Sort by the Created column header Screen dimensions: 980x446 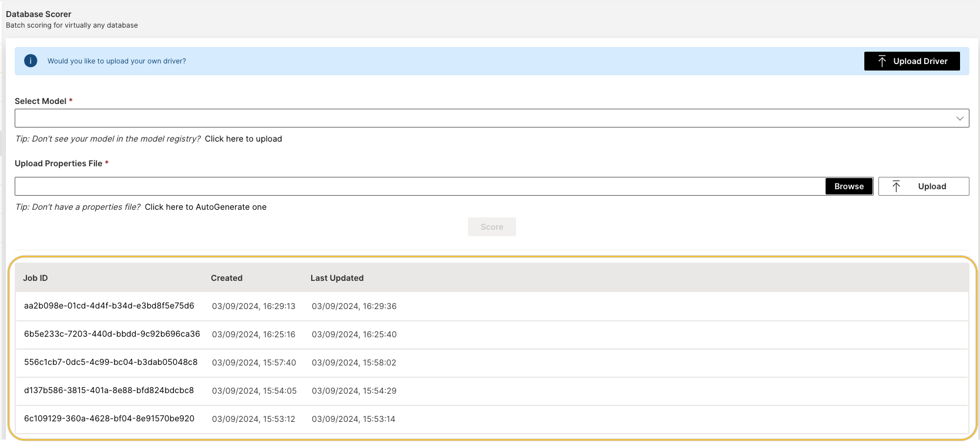tap(227, 278)
